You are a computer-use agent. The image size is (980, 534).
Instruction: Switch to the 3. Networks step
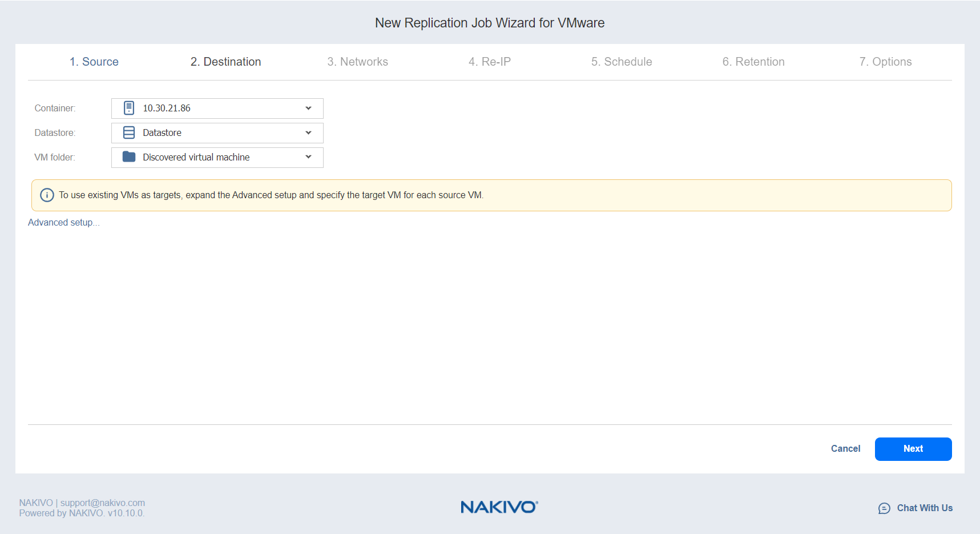pos(357,62)
